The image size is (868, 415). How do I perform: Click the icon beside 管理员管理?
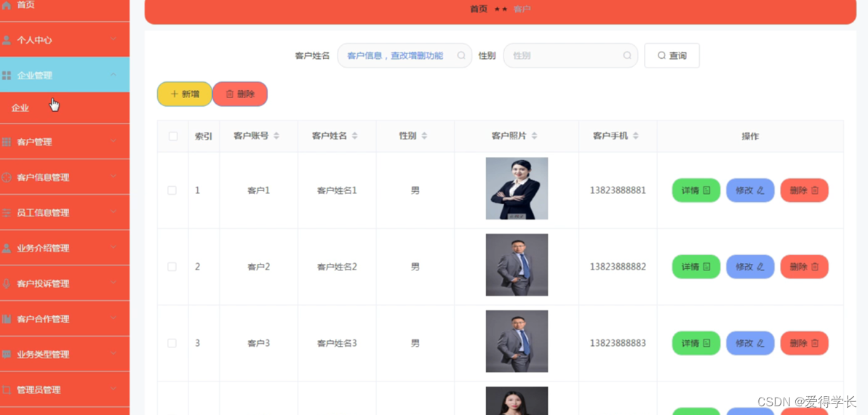pyautogui.click(x=7, y=390)
